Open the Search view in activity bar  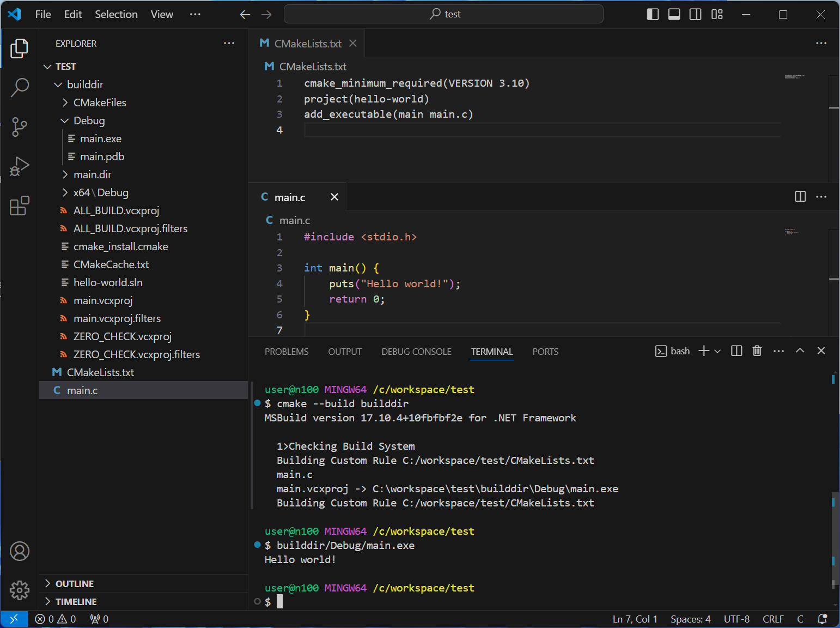tap(20, 87)
